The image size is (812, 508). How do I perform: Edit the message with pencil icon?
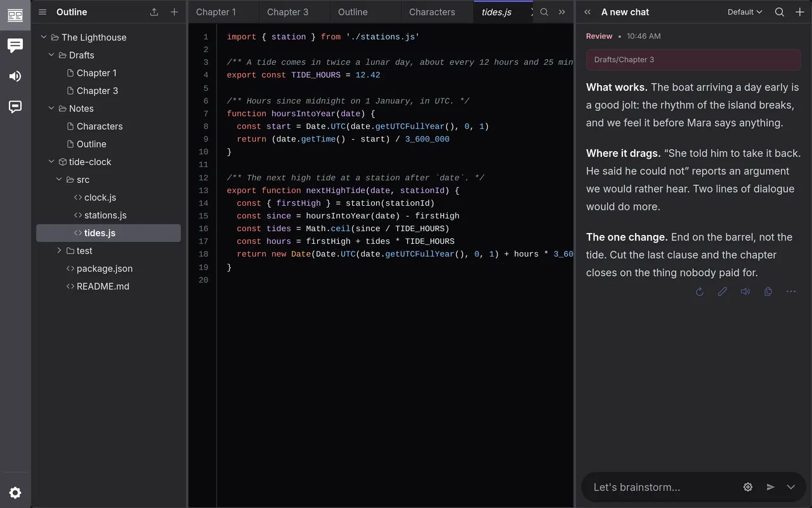[723, 291]
